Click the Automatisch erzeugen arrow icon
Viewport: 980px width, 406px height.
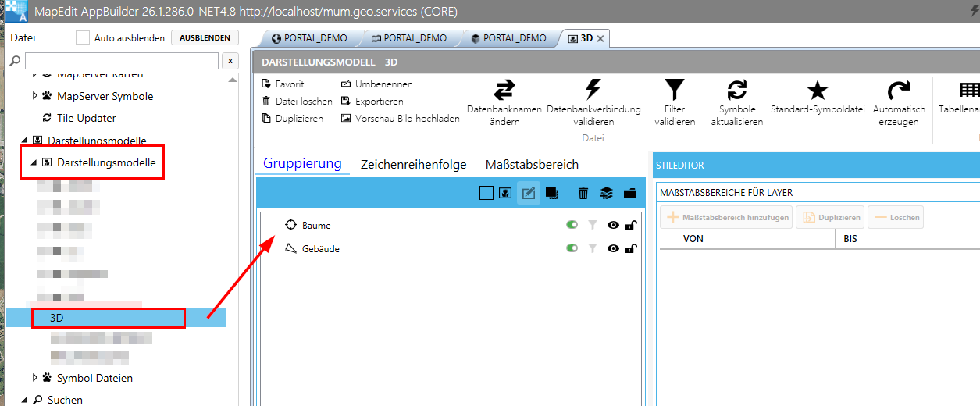899,89
